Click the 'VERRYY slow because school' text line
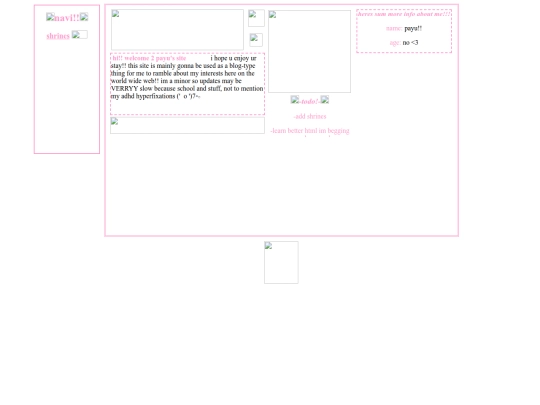Screen dimensions: 540x405 point(187,89)
